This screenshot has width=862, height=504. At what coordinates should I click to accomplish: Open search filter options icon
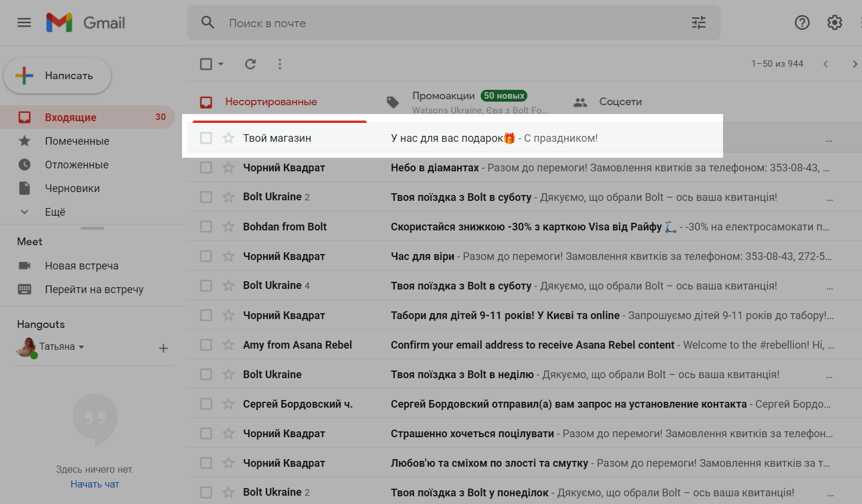click(x=699, y=23)
